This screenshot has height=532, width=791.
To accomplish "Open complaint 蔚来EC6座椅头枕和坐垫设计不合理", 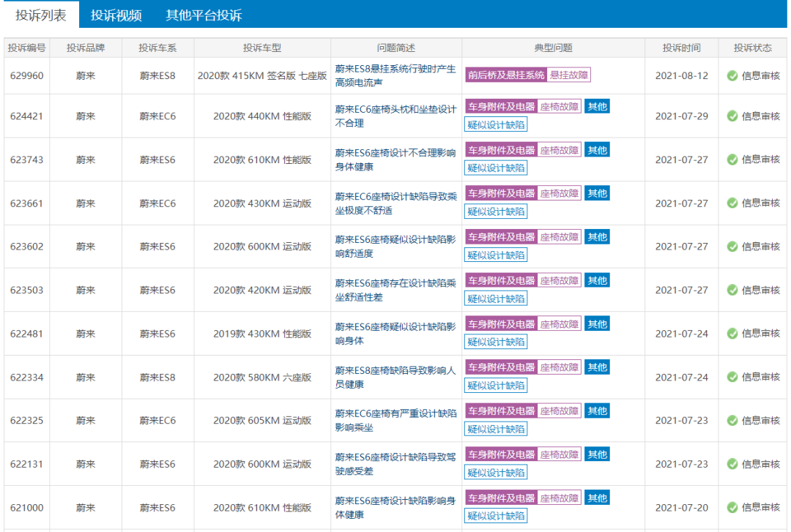I will tap(395, 116).
